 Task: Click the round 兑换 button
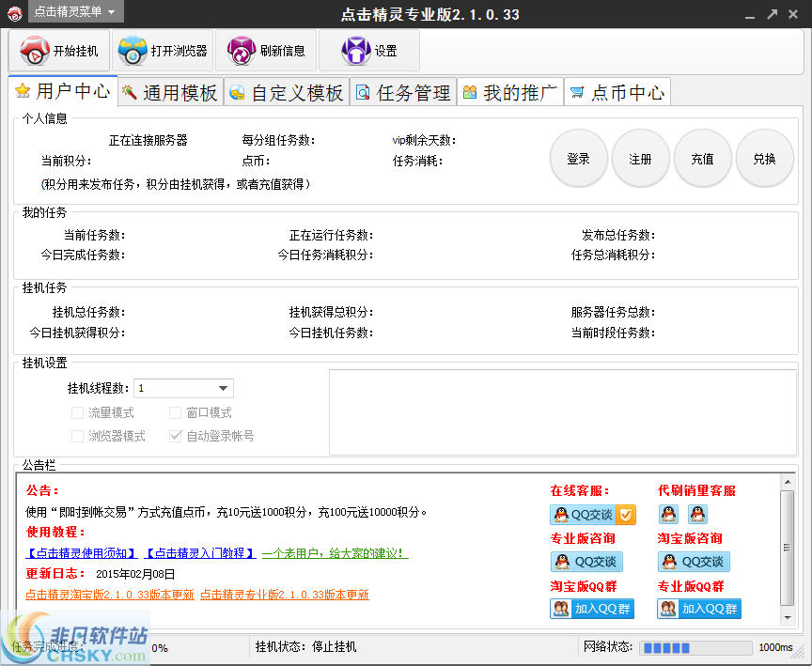click(764, 159)
